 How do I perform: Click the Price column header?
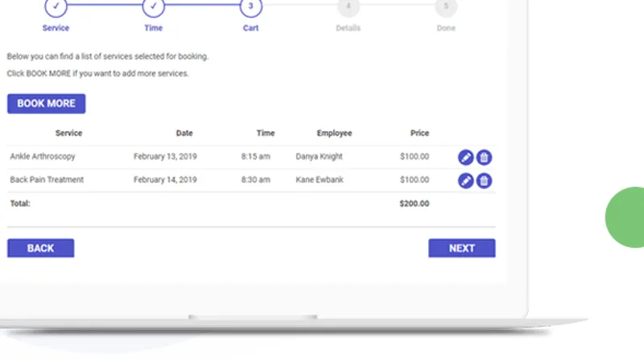[x=419, y=134]
